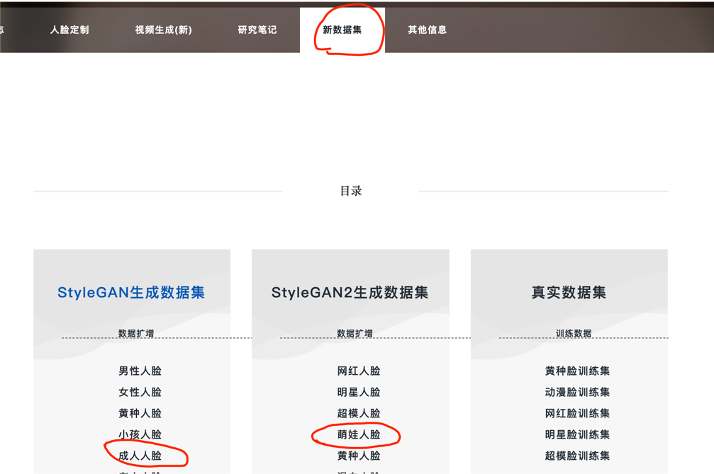The image size is (714, 474).
Task: Click the 目录 section title
Action: [x=351, y=191]
